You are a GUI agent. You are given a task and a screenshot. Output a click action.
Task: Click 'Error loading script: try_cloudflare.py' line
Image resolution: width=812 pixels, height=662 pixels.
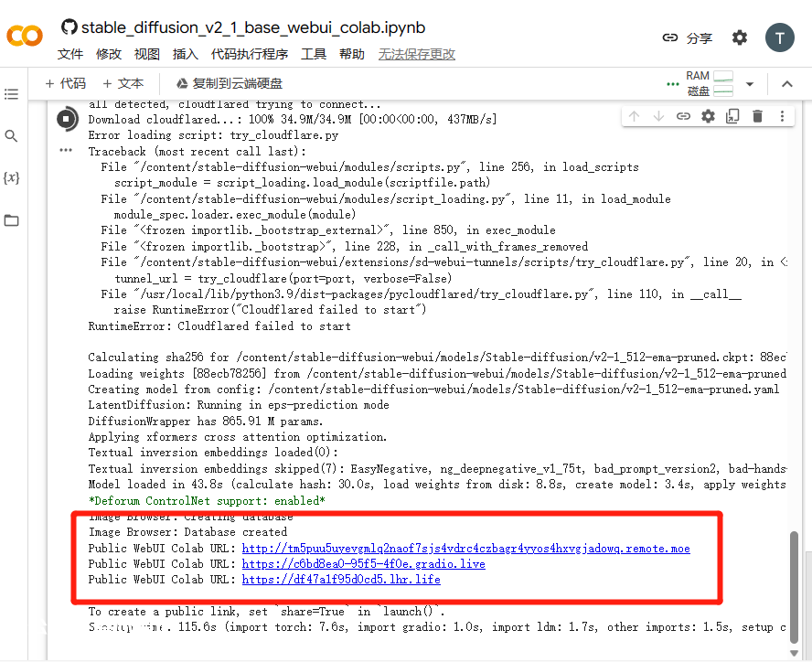[213, 134]
